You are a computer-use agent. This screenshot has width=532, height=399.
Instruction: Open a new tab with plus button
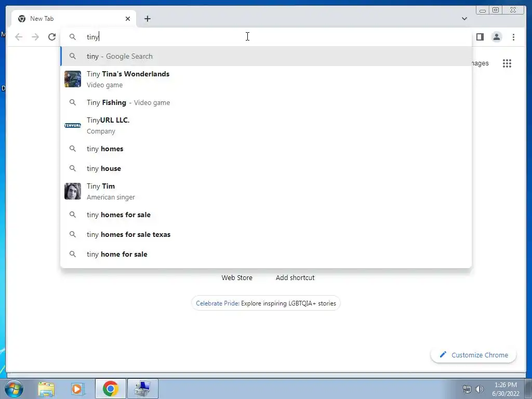147,19
